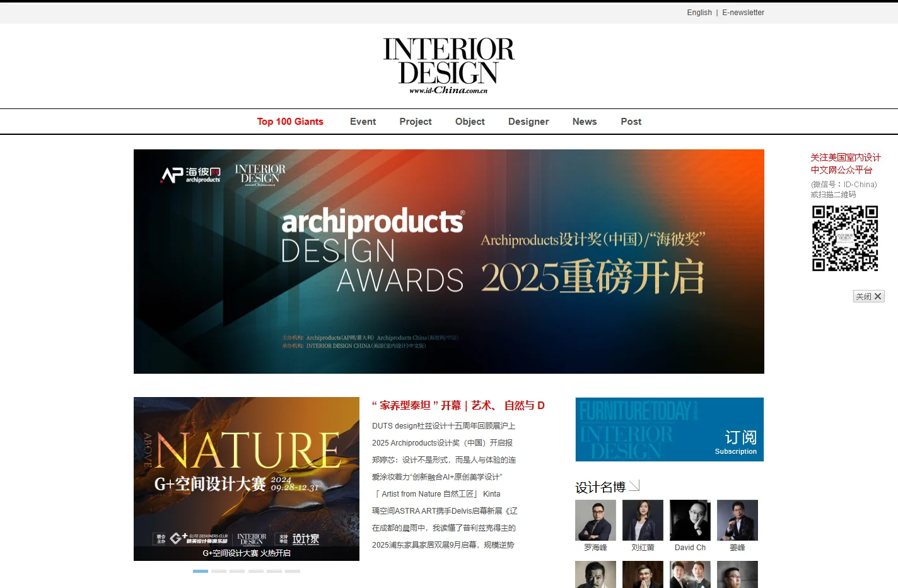Open 爱涂妆着力"创新融合AI+原创美学设计" article
898x588 pixels.
point(437,477)
